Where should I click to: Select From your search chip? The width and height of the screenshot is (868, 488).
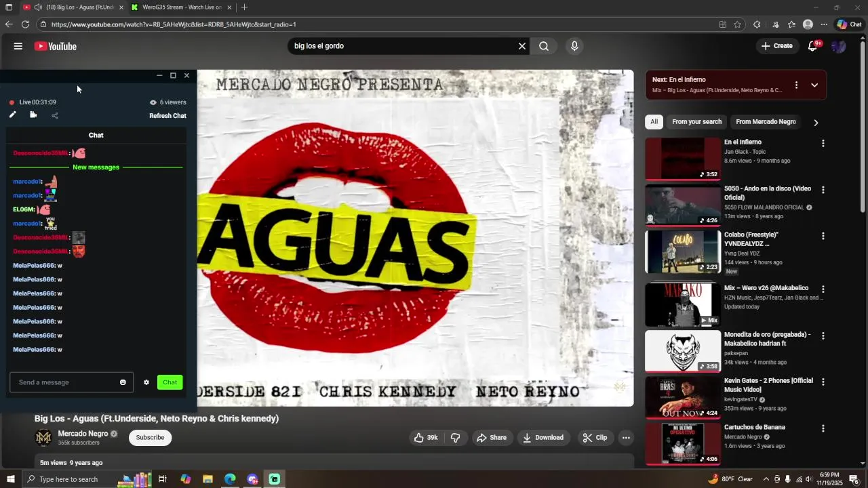pos(696,122)
